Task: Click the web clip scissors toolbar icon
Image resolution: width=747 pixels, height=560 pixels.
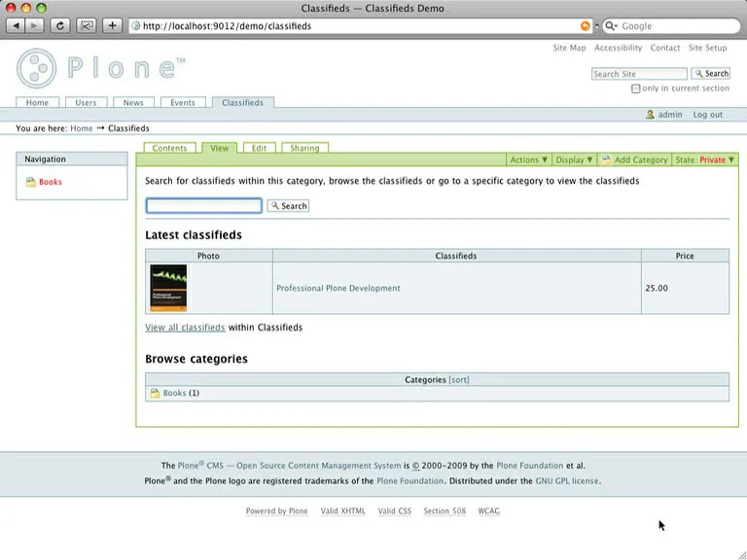Action: pyautogui.click(x=87, y=25)
